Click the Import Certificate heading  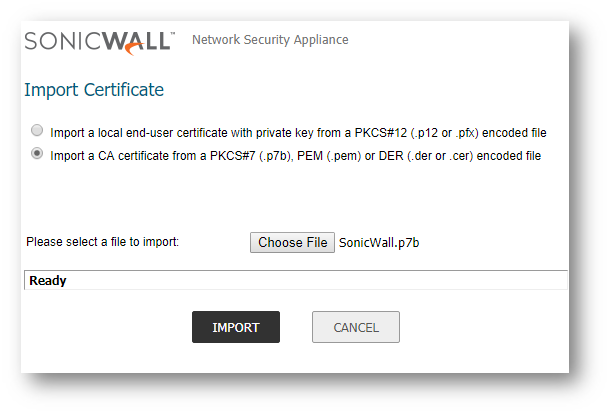coord(94,90)
